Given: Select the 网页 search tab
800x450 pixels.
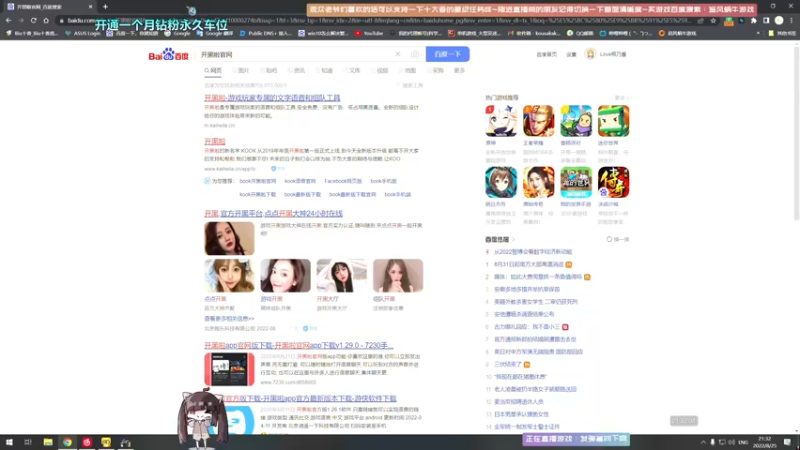Looking at the screenshot, I should pos(213,70).
